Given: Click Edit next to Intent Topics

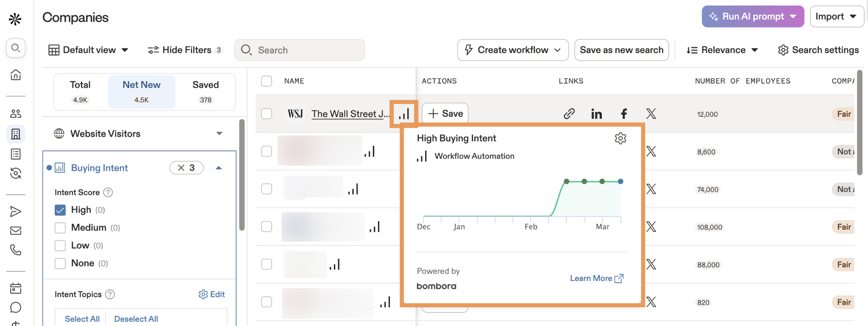Looking at the screenshot, I should pyautogui.click(x=211, y=294).
